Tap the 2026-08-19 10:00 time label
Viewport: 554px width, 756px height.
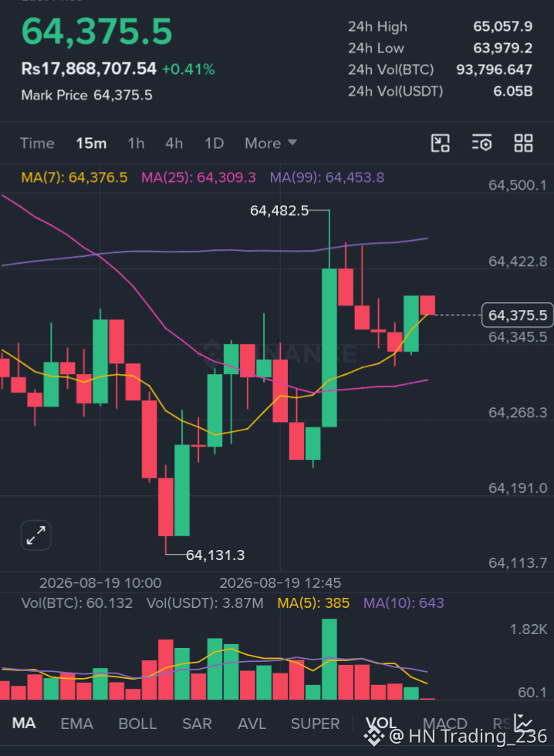pos(100,583)
